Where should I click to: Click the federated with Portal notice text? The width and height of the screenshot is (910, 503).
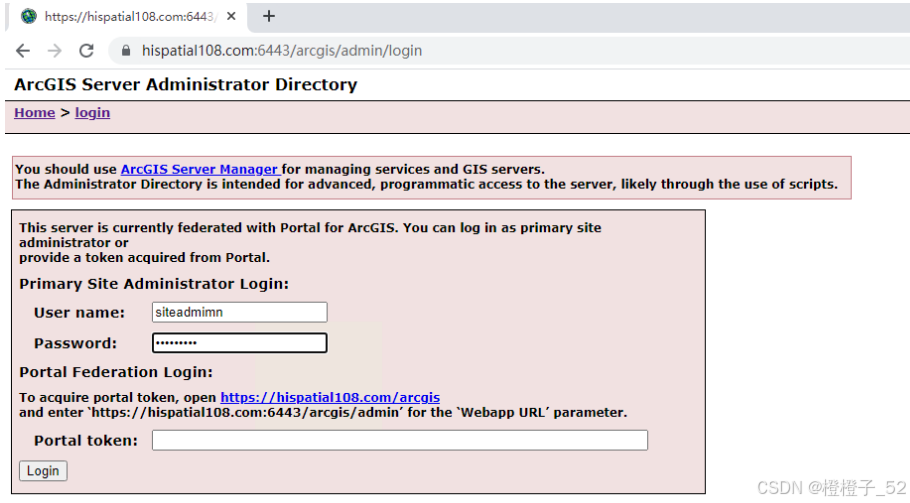coord(310,243)
